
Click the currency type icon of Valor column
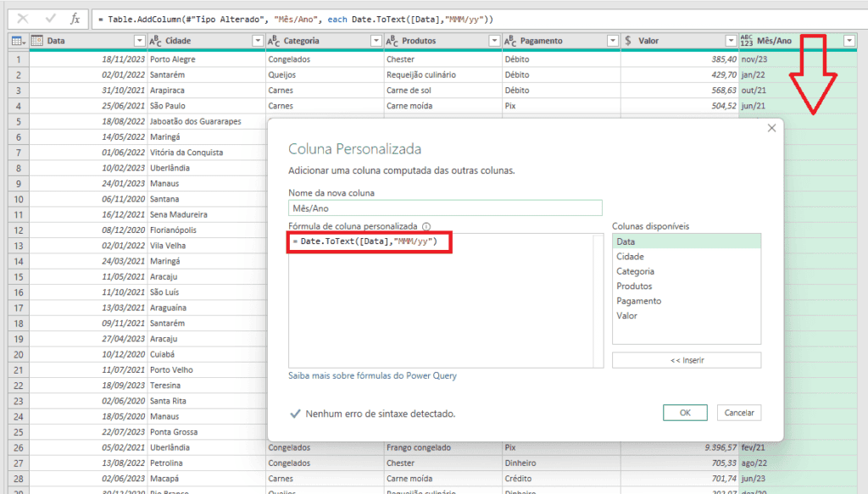pos(628,41)
